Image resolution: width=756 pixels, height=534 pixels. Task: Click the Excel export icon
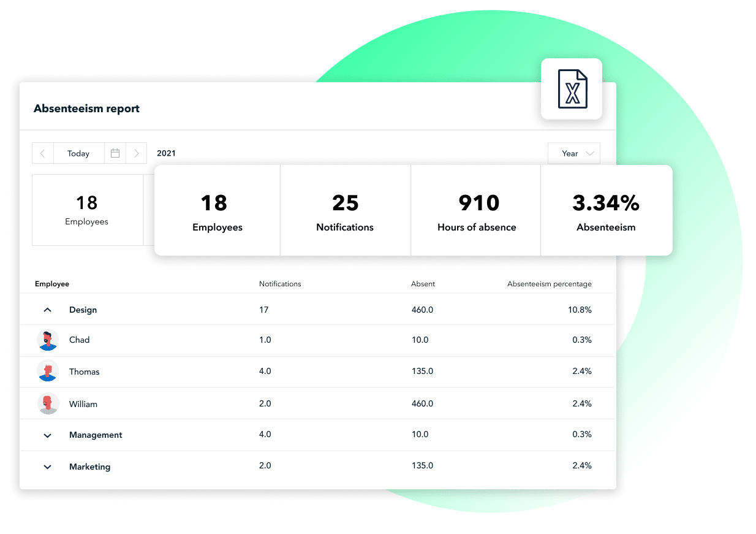pos(572,90)
